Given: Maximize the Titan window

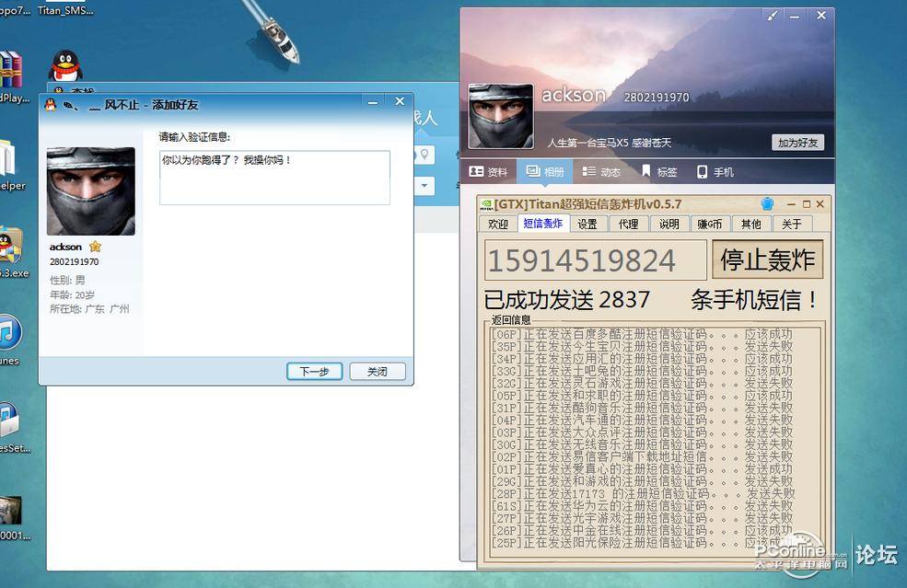Looking at the screenshot, I should 807,204.
